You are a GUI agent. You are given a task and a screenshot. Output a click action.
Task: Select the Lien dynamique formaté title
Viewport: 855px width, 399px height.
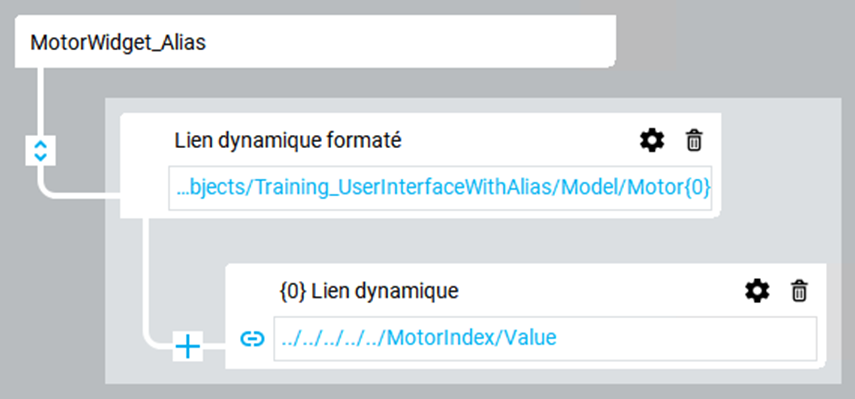288,141
